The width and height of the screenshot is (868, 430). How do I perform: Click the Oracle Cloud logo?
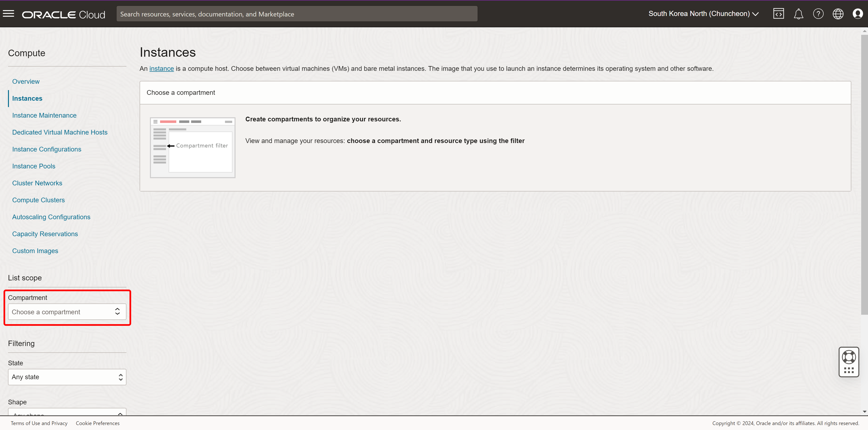[64, 14]
